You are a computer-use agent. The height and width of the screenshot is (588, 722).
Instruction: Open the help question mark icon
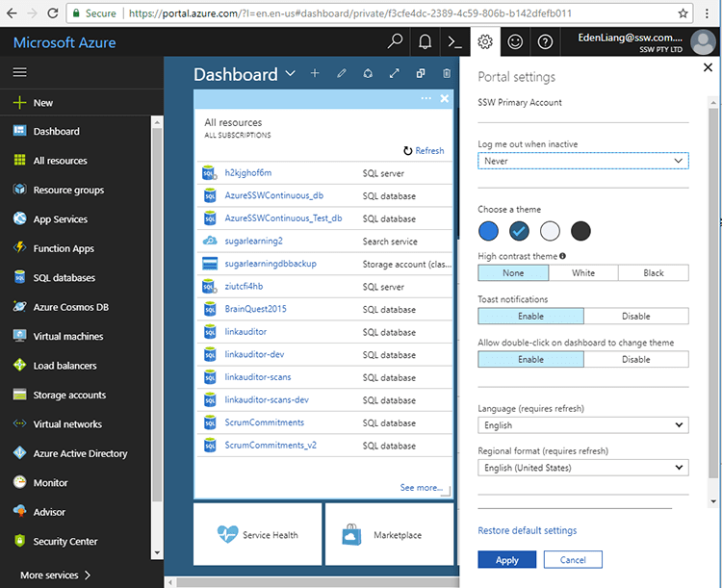pos(545,41)
